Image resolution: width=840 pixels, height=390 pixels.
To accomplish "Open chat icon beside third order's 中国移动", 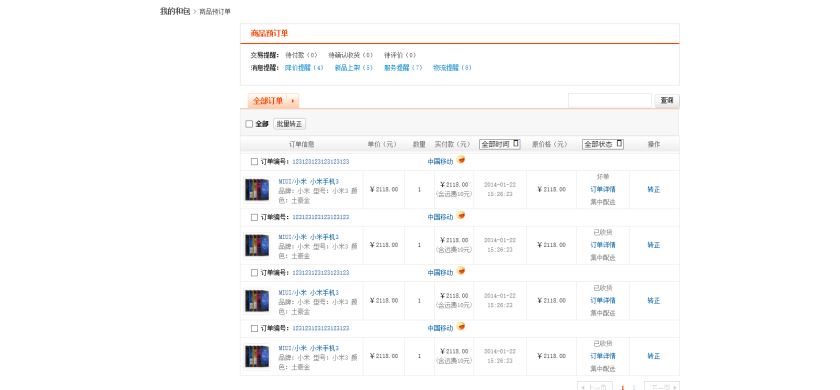I will [461, 272].
